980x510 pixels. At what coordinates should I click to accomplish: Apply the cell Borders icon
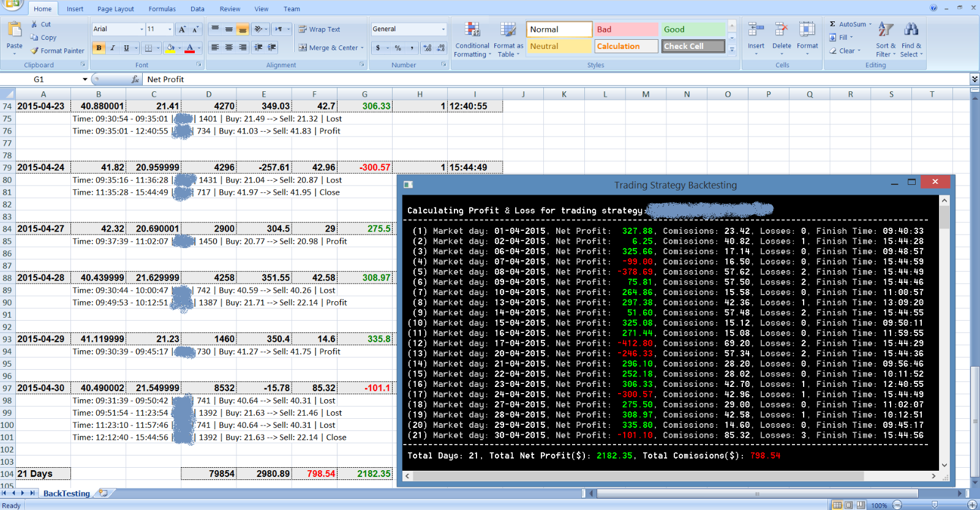tap(148, 48)
